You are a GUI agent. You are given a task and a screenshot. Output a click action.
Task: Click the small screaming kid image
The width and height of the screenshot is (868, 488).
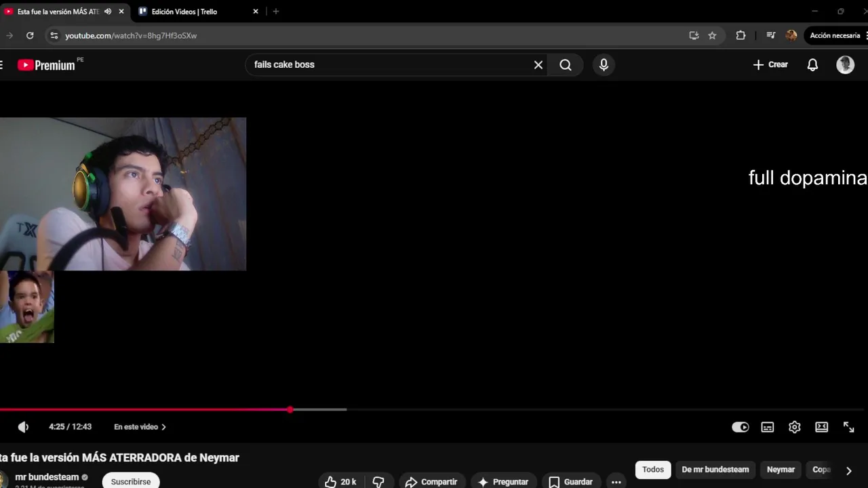coord(26,306)
